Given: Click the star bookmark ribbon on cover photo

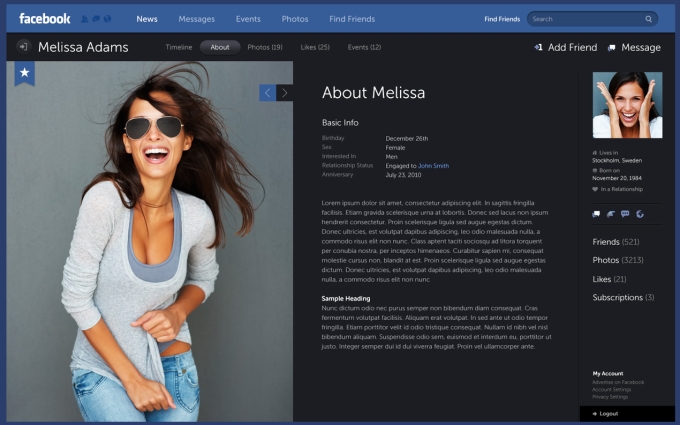Looking at the screenshot, I should (25, 73).
